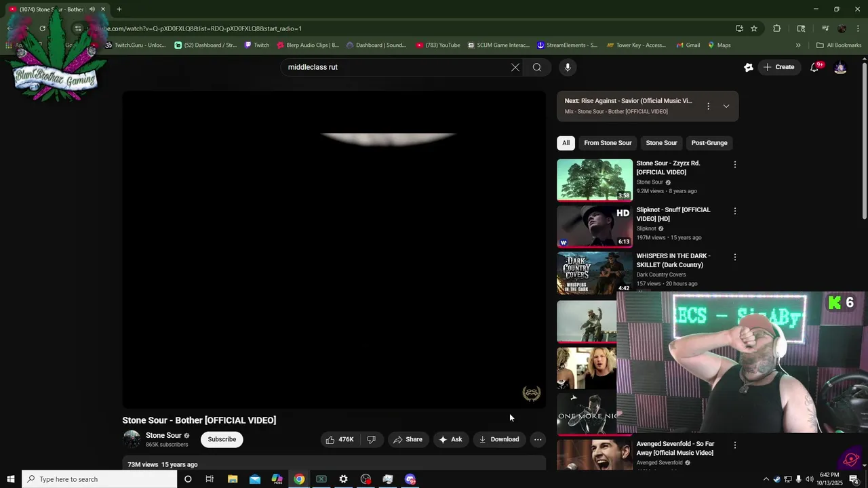The image size is (868, 488).
Task: Start voice search with microphone icon
Action: (x=568, y=67)
